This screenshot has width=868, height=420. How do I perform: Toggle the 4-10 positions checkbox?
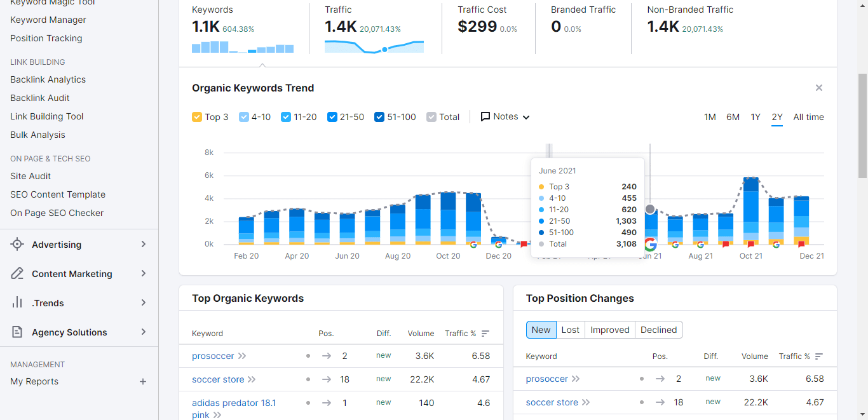click(244, 117)
